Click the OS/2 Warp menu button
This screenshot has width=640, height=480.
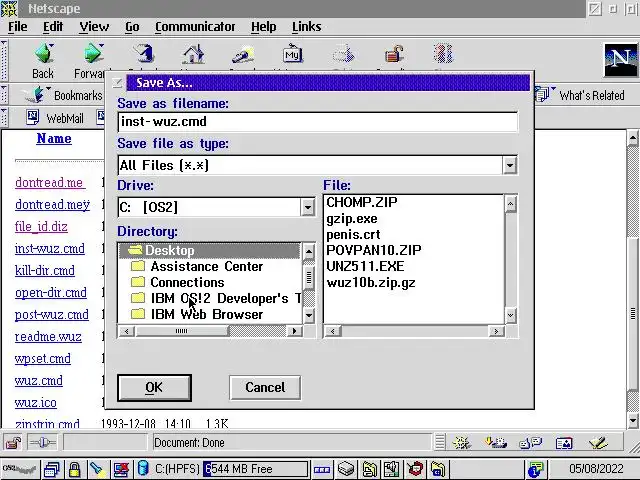click(19, 469)
